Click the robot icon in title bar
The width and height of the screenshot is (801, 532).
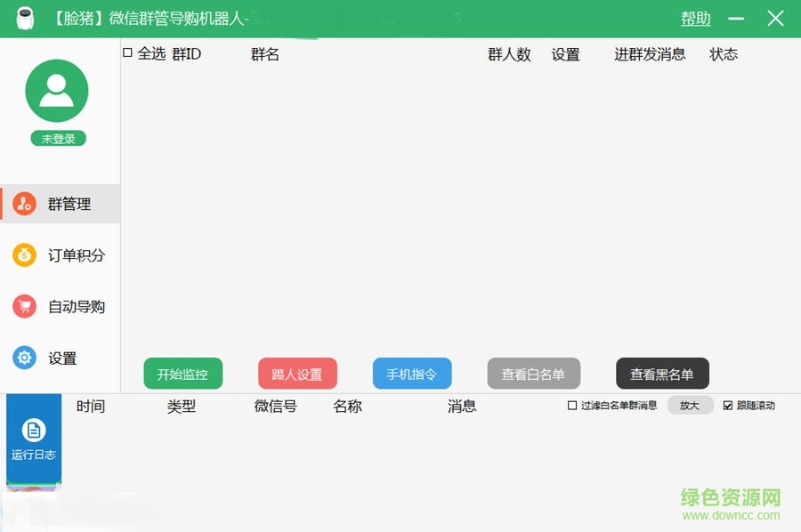tap(26, 18)
